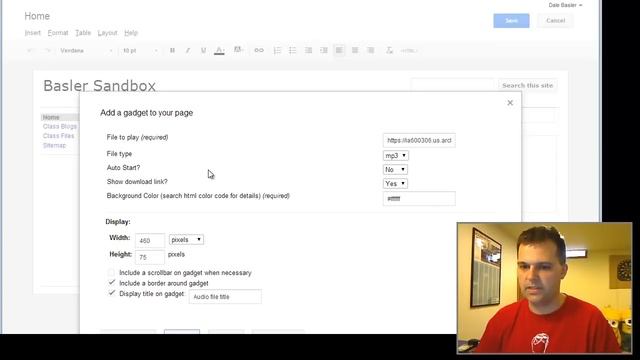This screenshot has height=360, width=640.
Task: Open the Class Files sidebar link
Action: coord(58,136)
